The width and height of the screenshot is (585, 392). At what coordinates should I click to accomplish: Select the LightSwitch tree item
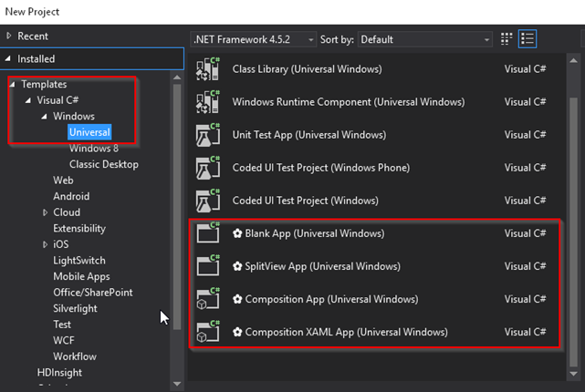tap(79, 260)
